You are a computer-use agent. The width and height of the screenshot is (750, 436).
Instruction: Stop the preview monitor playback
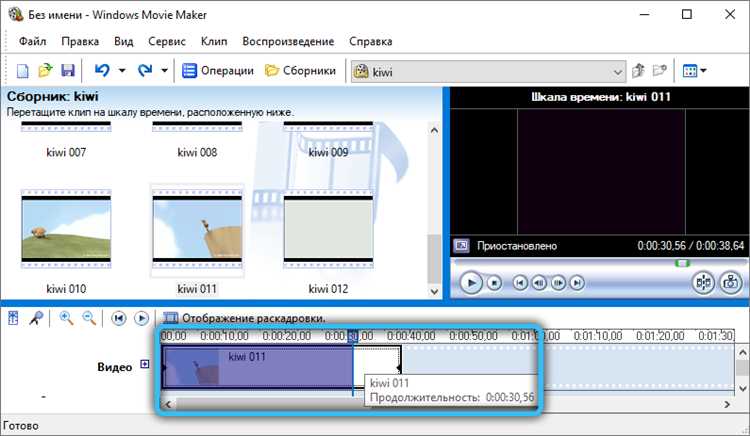click(x=494, y=283)
